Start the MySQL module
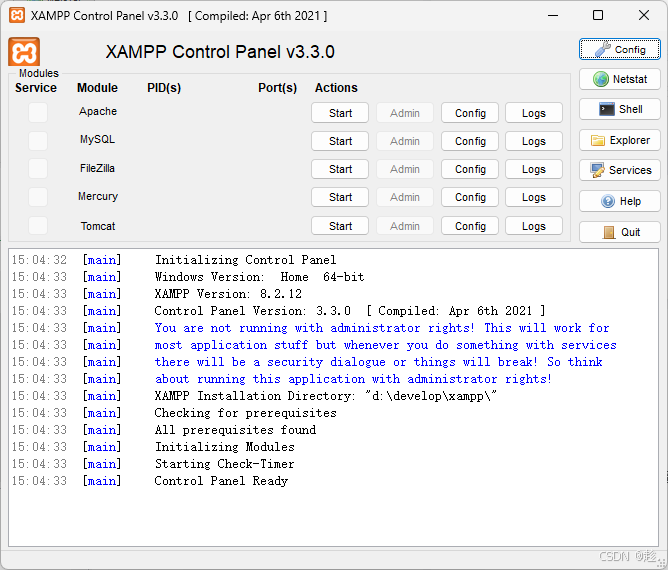 pos(340,141)
